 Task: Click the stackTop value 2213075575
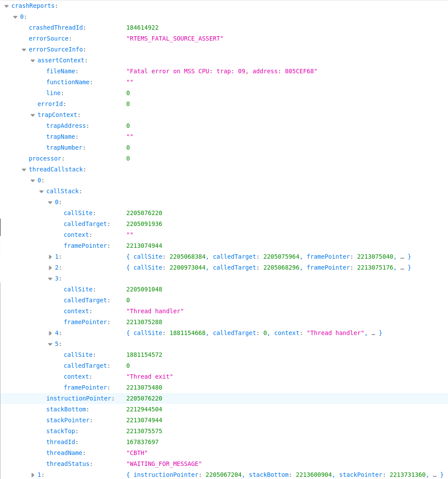click(144, 431)
